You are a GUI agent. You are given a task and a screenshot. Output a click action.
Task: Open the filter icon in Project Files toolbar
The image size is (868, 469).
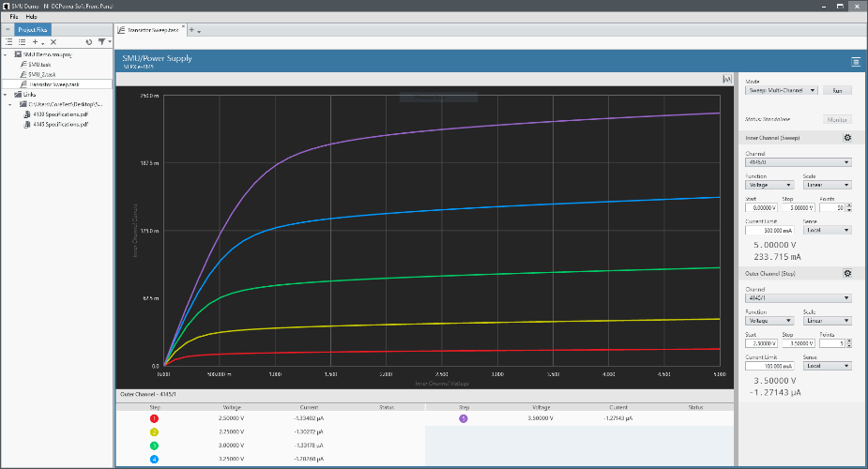tap(101, 42)
